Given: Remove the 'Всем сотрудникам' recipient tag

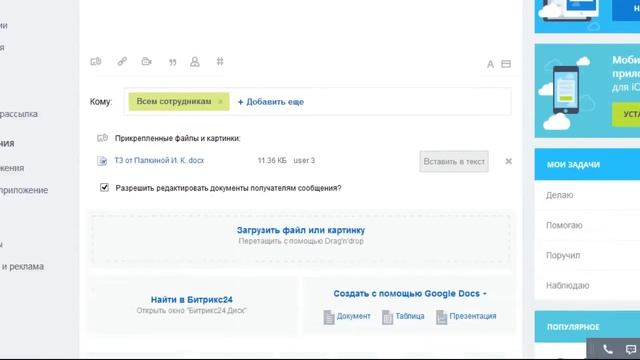Looking at the screenshot, I should (220, 102).
